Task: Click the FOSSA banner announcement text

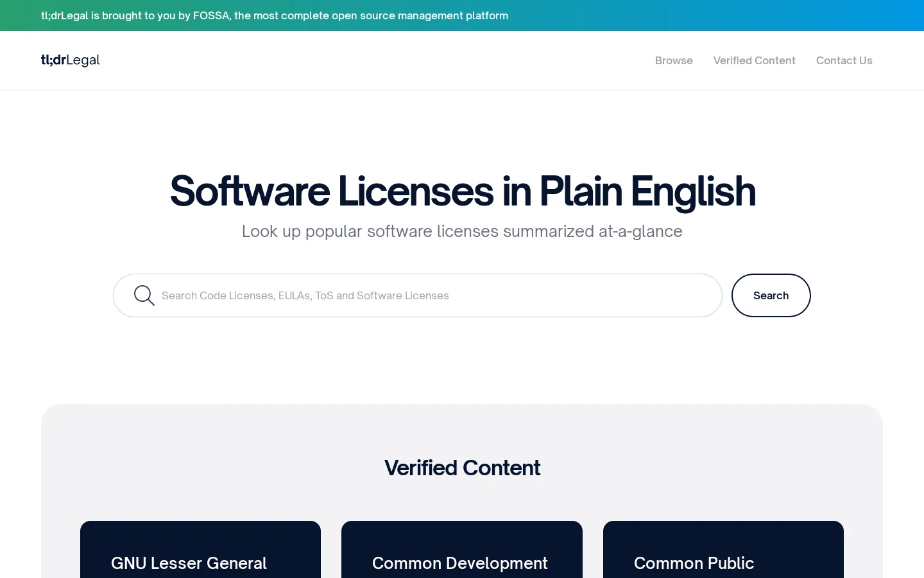Action: [x=275, y=15]
